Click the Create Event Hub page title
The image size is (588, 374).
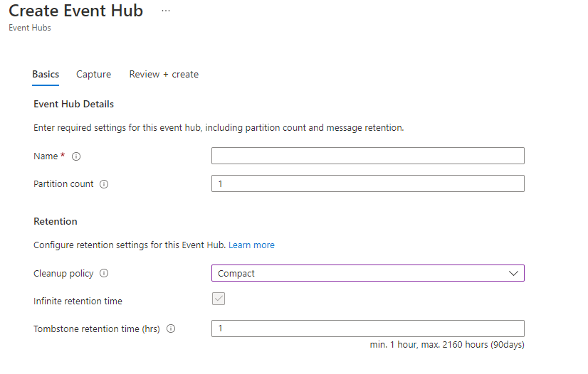click(75, 11)
